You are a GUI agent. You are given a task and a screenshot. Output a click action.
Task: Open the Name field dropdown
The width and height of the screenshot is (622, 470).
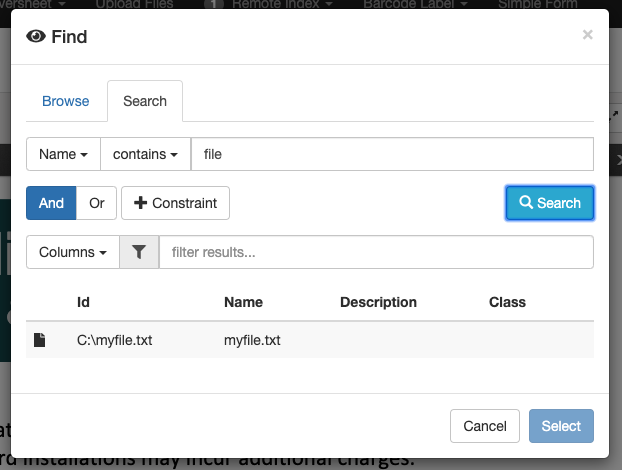(63, 154)
